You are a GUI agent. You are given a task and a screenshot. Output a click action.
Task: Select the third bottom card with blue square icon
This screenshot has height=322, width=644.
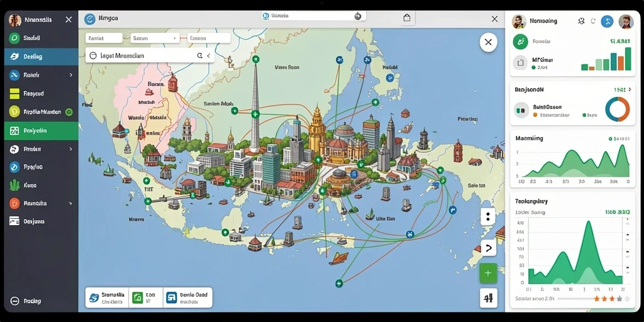click(x=187, y=297)
